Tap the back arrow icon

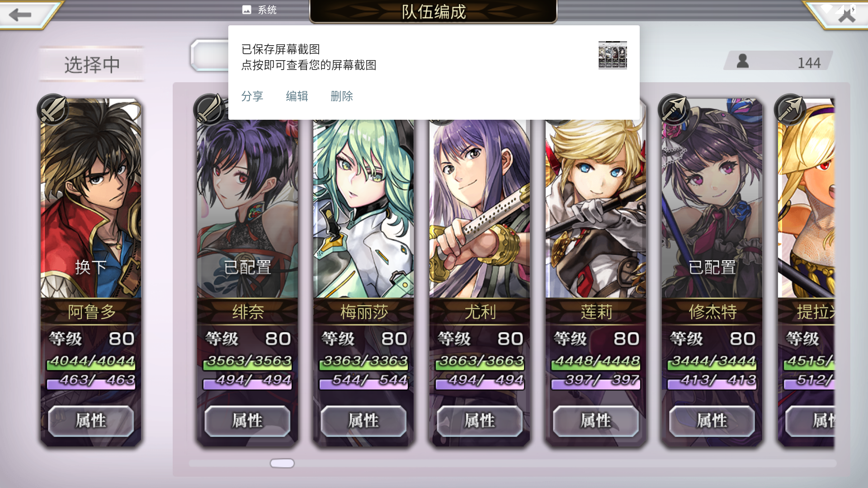pos(20,15)
